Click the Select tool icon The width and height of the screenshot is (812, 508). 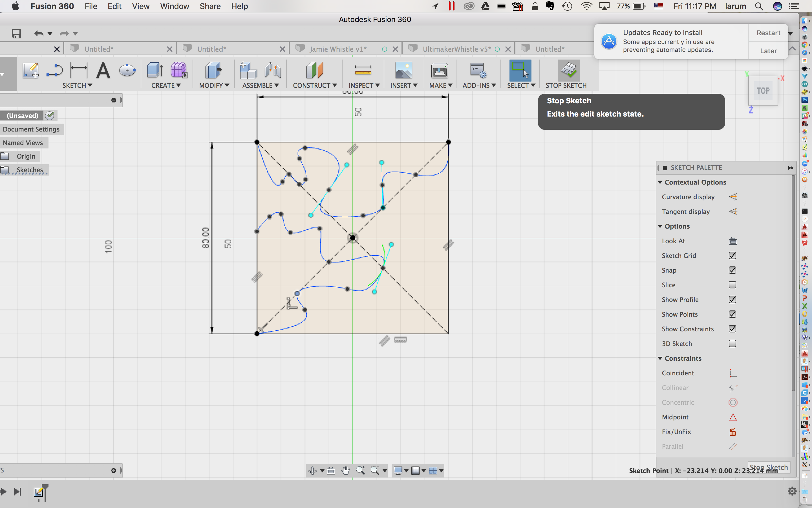[520, 70]
